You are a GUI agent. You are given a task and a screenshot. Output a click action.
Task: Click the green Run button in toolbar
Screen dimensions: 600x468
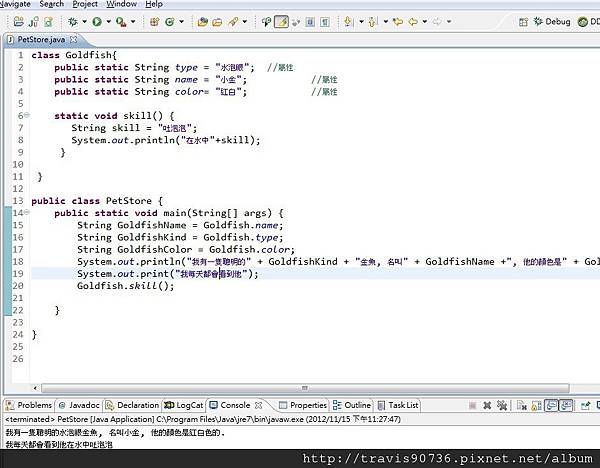[97, 21]
